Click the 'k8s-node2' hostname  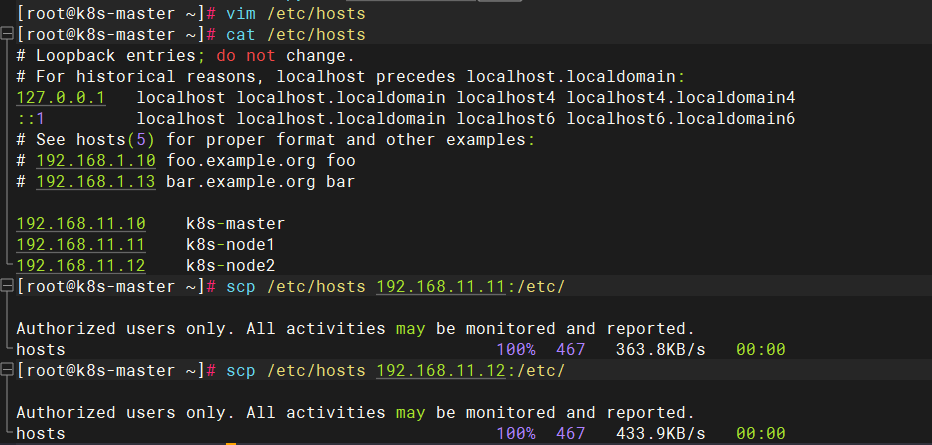point(231,265)
